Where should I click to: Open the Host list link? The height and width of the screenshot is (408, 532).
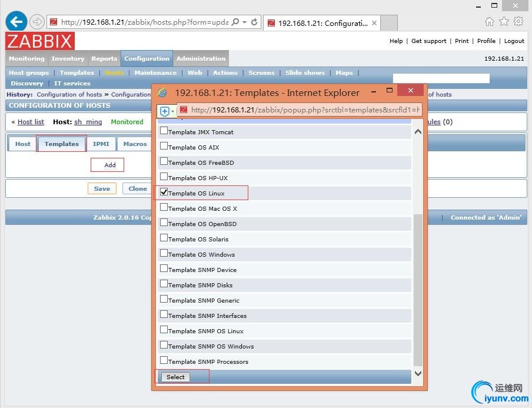31,122
